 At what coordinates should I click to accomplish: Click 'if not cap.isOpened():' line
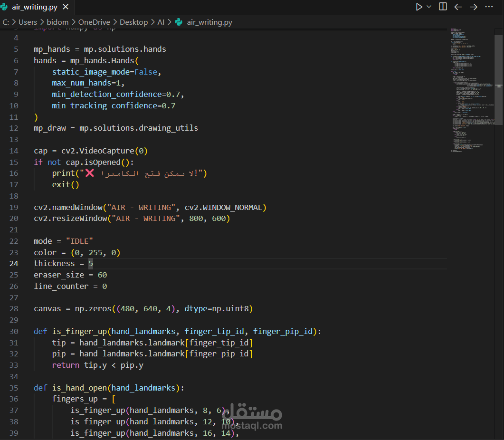(x=84, y=163)
